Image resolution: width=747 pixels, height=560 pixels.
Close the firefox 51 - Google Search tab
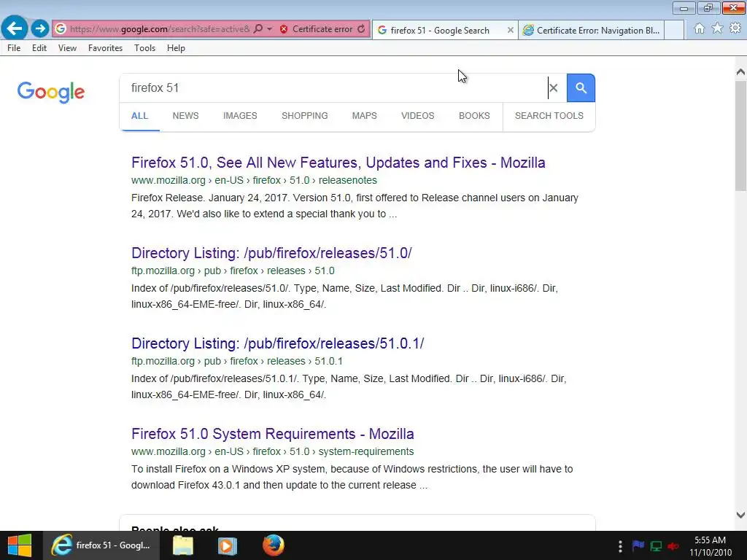click(x=510, y=30)
